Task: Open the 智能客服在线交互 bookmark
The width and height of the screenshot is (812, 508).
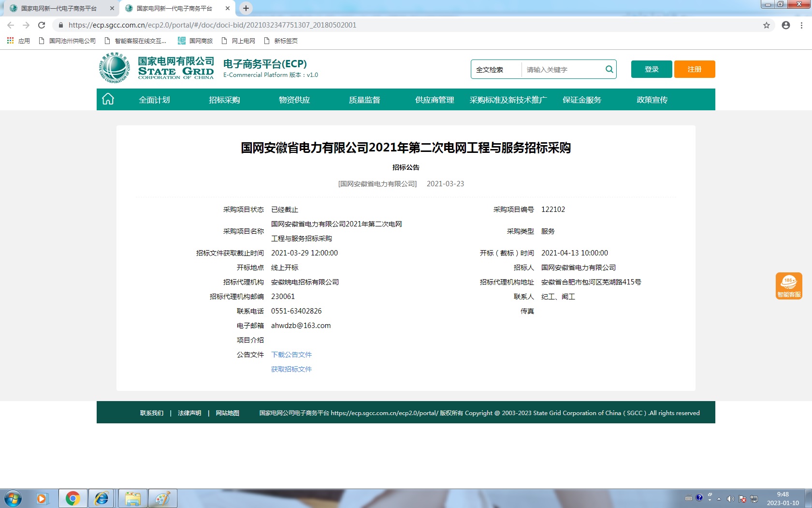Action: [136, 41]
